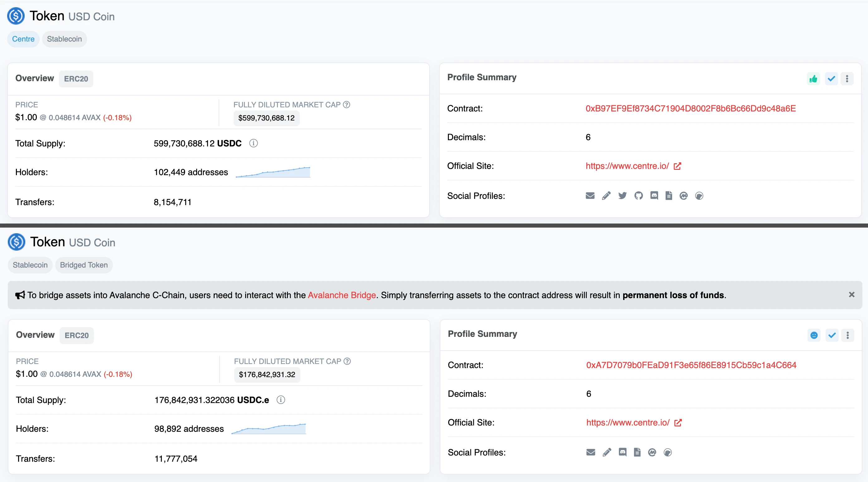Dismiss the bridge warning banner

coord(851,295)
